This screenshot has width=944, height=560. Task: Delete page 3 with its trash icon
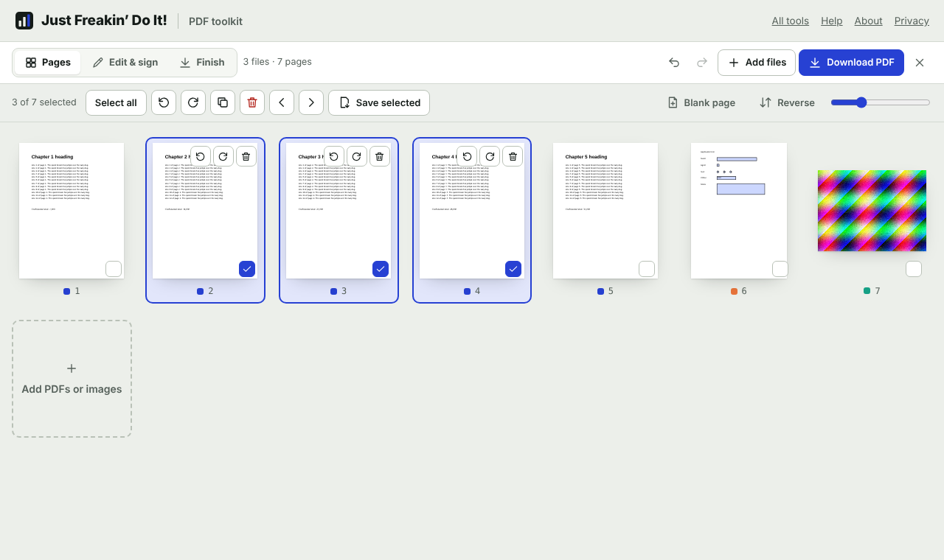click(x=380, y=156)
